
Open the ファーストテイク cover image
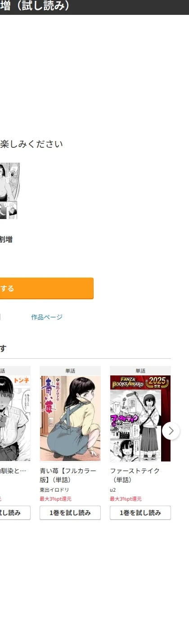click(x=140, y=418)
